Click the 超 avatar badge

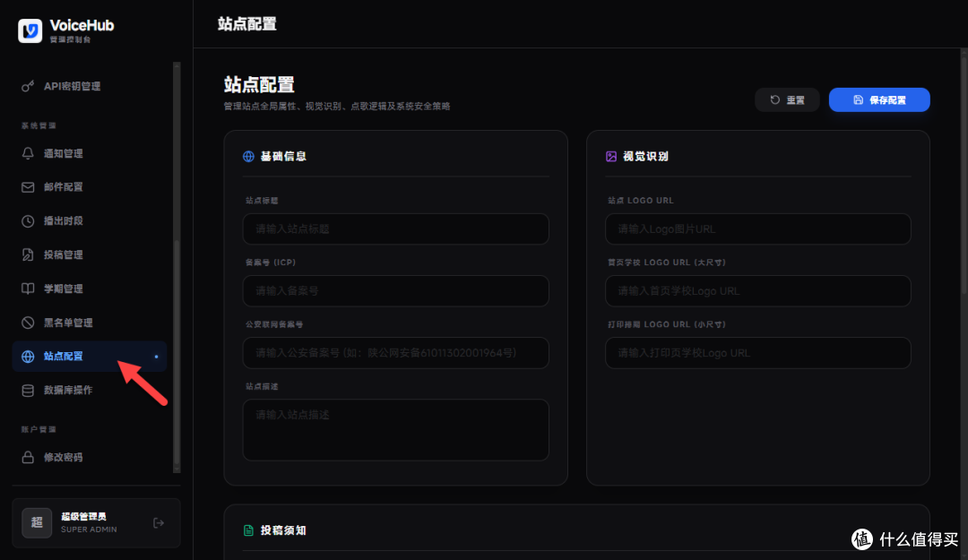(x=37, y=522)
